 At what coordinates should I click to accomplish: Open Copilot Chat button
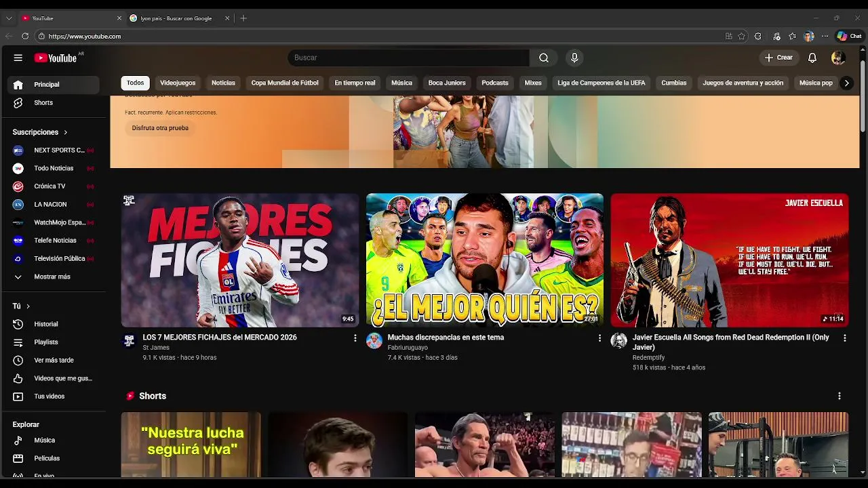pyautogui.click(x=849, y=37)
